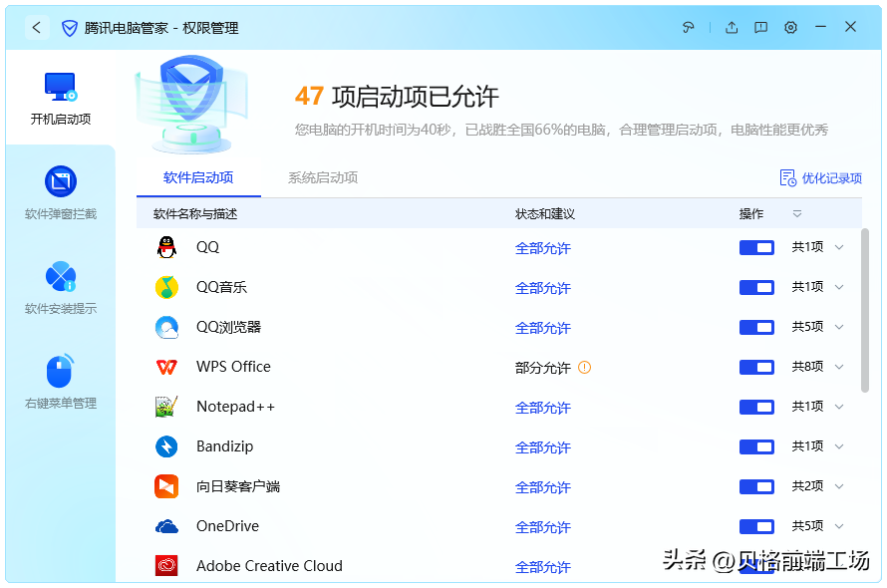Image resolution: width=887 pixels, height=588 pixels.
Task: Click the Tencent PC Manager shield logo
Action: [69, 28]
